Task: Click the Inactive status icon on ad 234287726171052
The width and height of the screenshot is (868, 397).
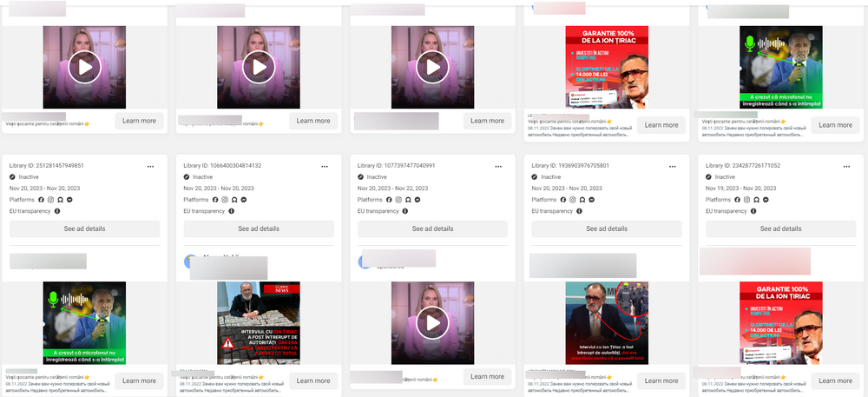Action: (x=708, y=177)
